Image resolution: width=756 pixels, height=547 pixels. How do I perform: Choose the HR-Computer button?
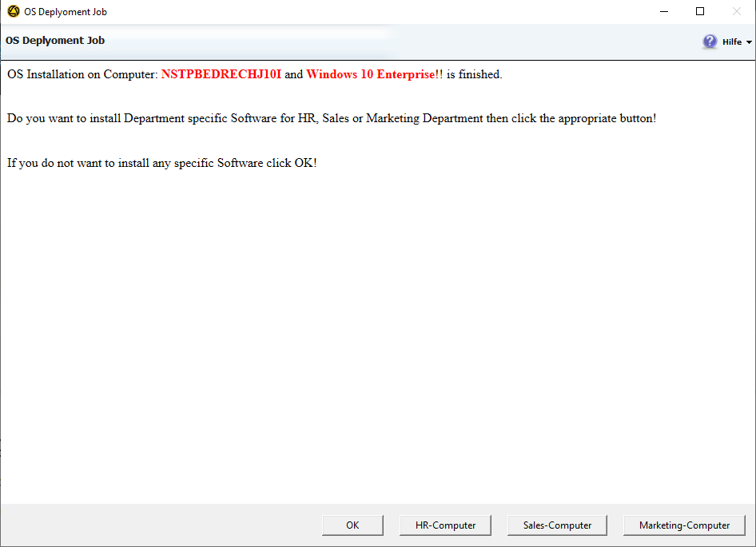445,525
